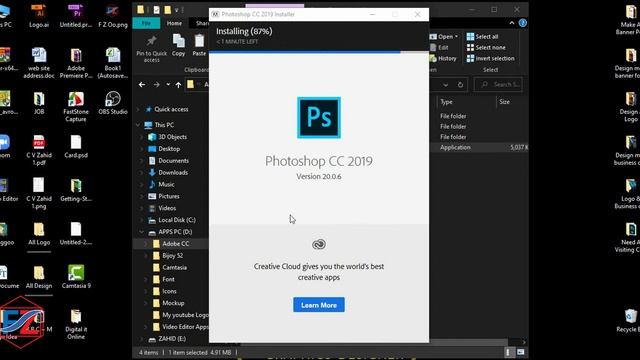
Task: Click the Learn More button in installer
Action: [x=319, y=305]
